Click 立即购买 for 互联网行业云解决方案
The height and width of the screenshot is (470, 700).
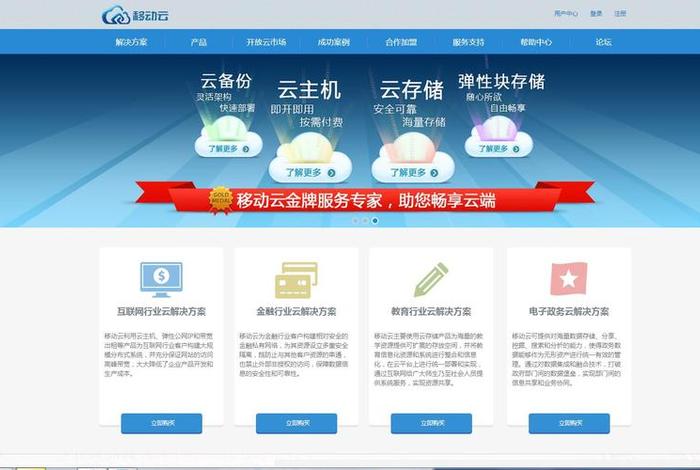tap(162, 423)
